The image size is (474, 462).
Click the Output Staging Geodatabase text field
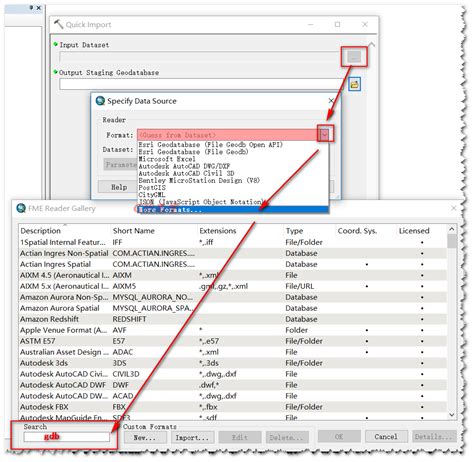[x=202, y=84]
